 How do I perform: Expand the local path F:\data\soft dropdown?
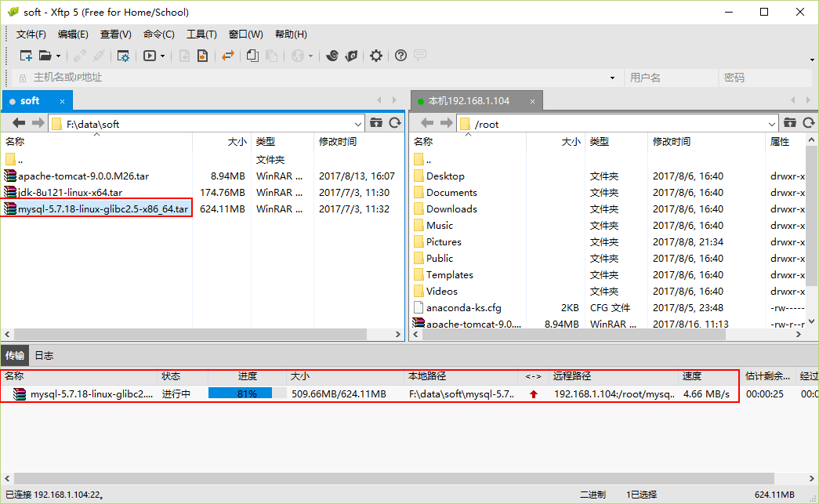(x=358, y=124)
